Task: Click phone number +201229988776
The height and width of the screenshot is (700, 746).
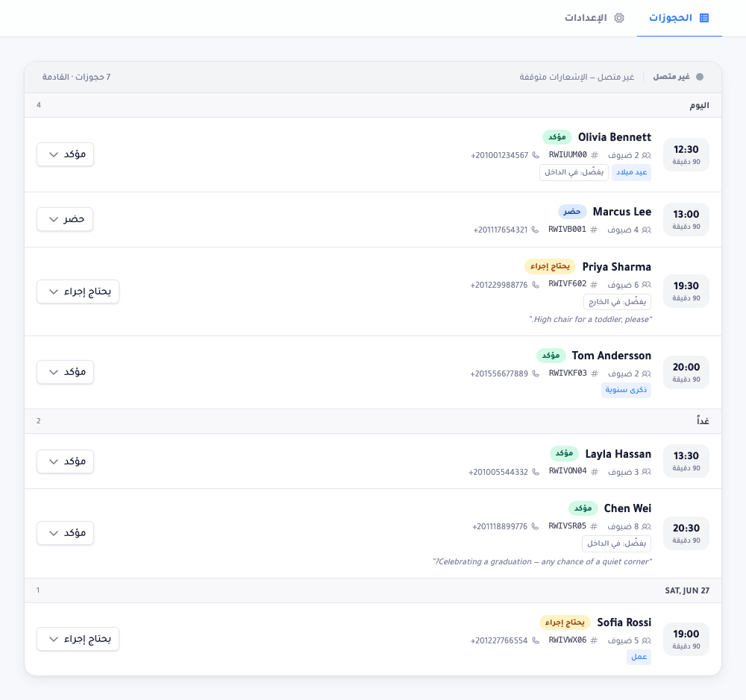Action: 499,285
